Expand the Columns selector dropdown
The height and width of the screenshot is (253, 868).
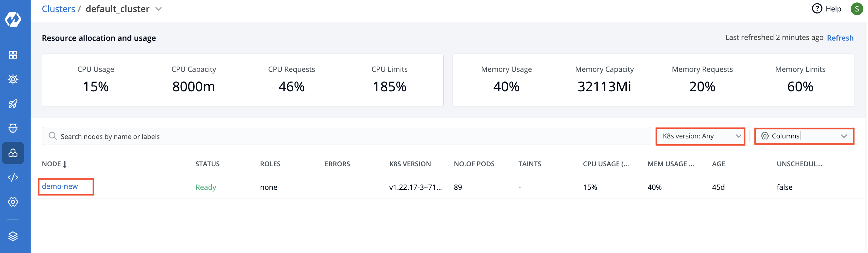pos(804,136)
